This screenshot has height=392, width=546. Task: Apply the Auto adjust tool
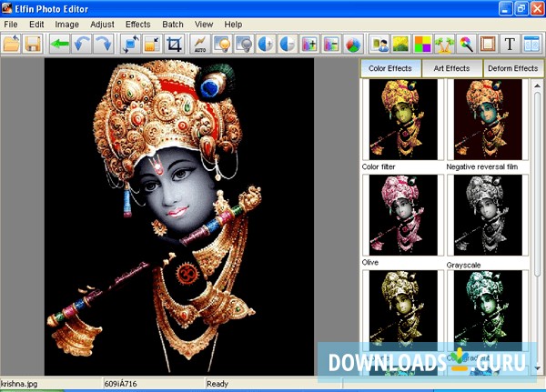[x=200, y=44]
